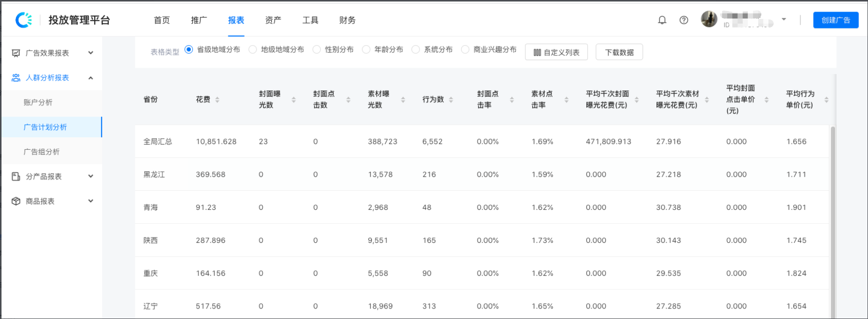
Task: Click the 黑龙江 province cell
Action: [154, 174]
